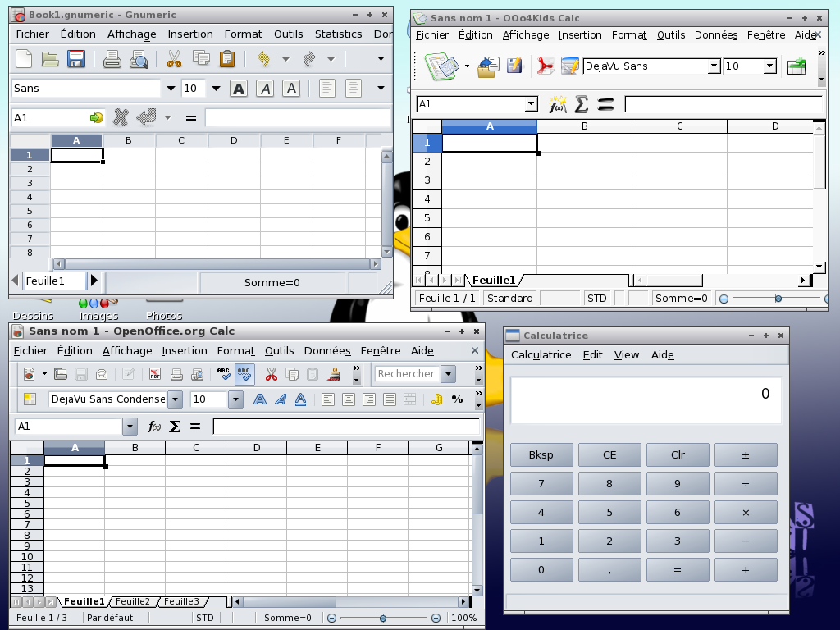Click the zoom slider handle in OpenOffice.org Calc
Viewport: 840px width, 630px height.
tap(382, 619)
